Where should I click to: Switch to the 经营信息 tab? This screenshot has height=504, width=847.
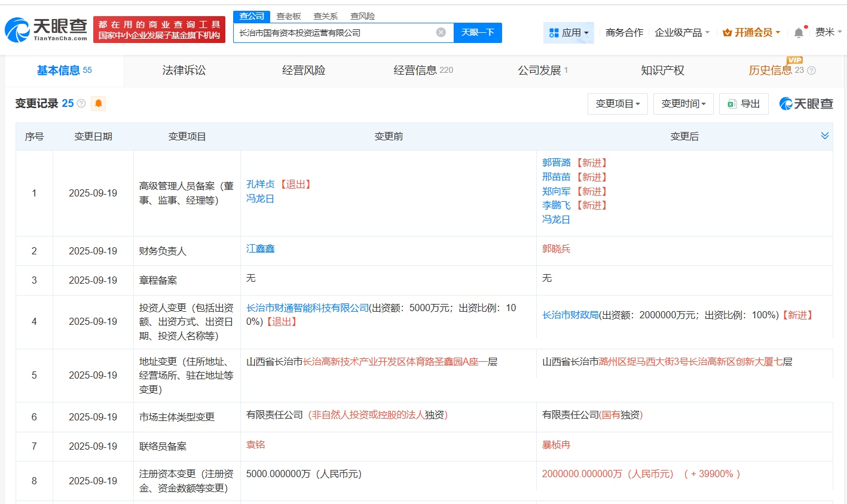415,70
